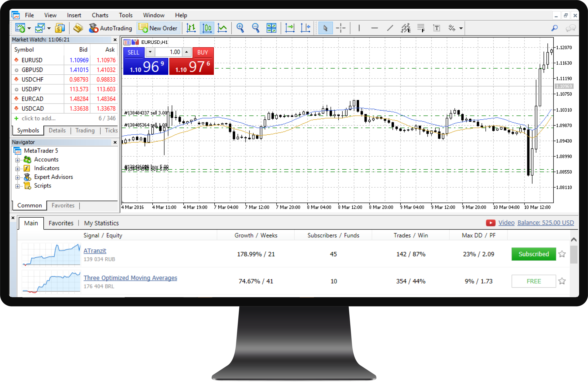Switch to Trading tab in Market Watch
The height and width of the screenshot is (382, 588).
click(85, 130)
